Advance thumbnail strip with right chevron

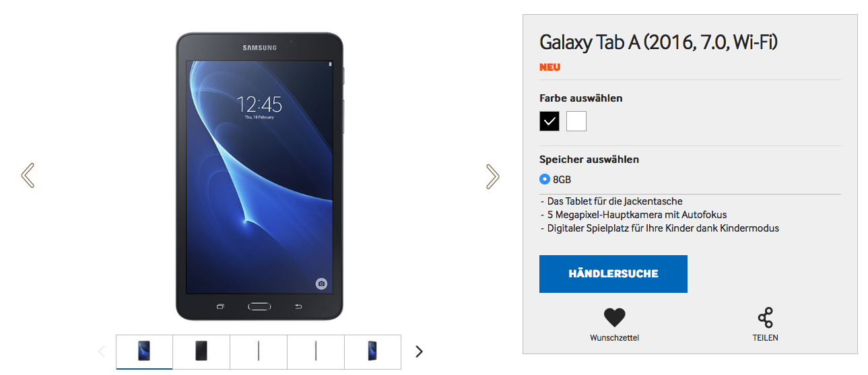click(419, 351)
